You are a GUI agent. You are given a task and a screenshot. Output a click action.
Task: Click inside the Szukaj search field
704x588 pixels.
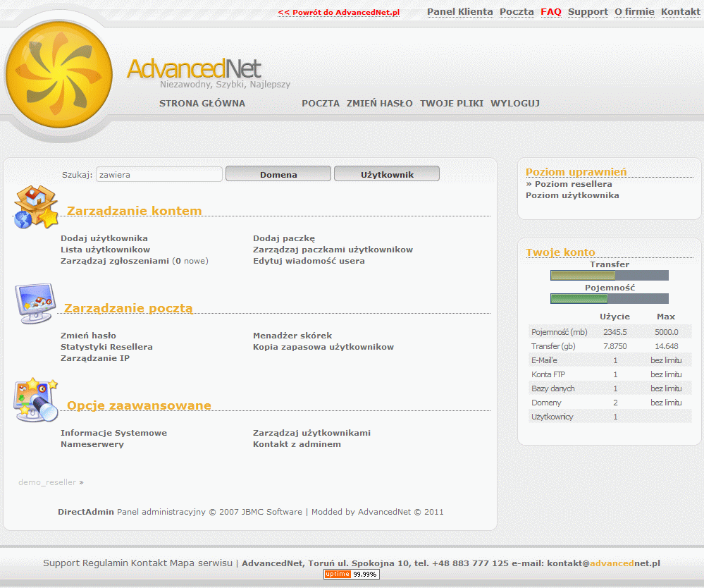click(159, 174)
